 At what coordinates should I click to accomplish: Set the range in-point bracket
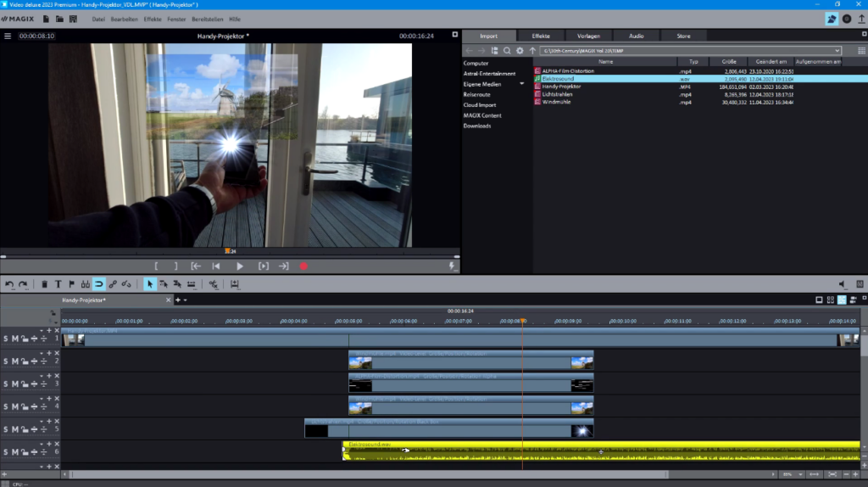coord(156,266)
